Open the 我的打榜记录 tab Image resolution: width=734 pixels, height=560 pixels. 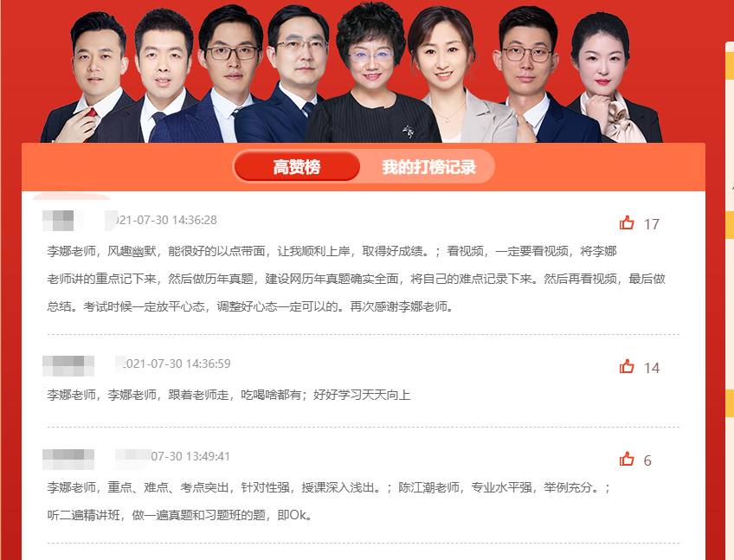[428, 167]
